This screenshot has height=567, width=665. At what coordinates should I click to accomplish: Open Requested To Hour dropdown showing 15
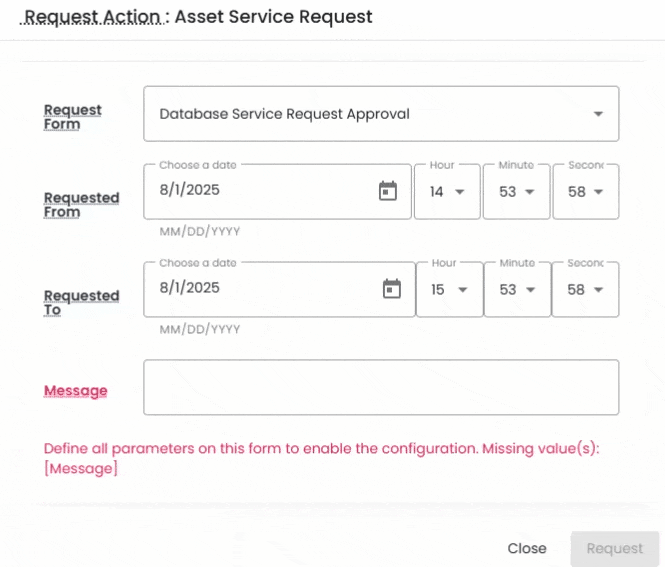pos(449,290)
